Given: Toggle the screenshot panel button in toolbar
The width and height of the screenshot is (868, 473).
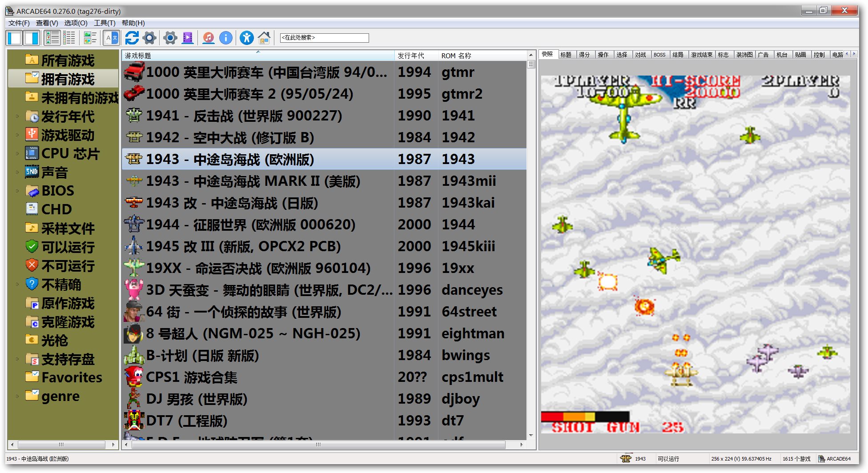Looking at the screenshot, I should 32,38.
